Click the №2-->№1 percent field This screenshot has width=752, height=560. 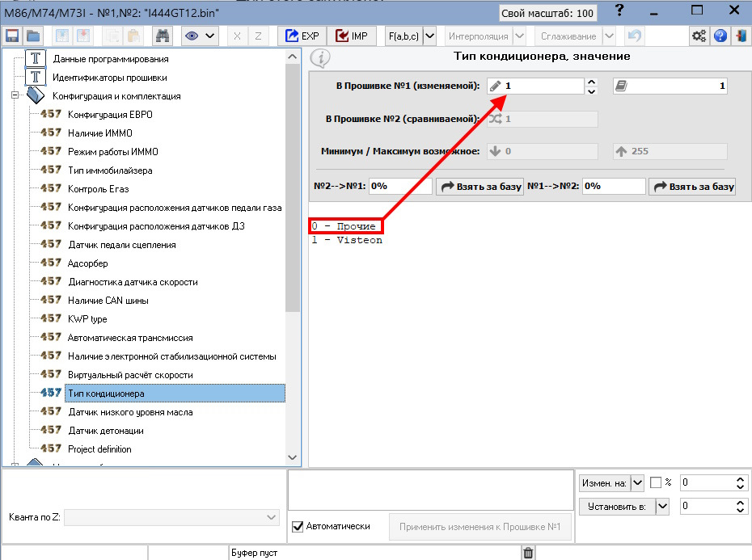(400, 186)
